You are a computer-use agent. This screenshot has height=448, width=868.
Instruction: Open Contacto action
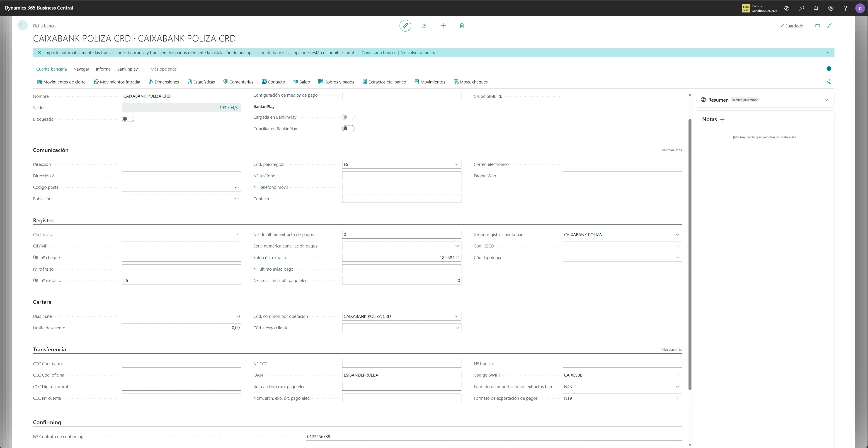pos(273,82)
